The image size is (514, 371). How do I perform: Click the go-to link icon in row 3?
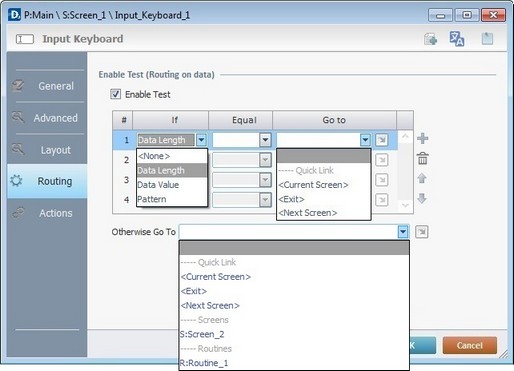click(x=382, y=180)
